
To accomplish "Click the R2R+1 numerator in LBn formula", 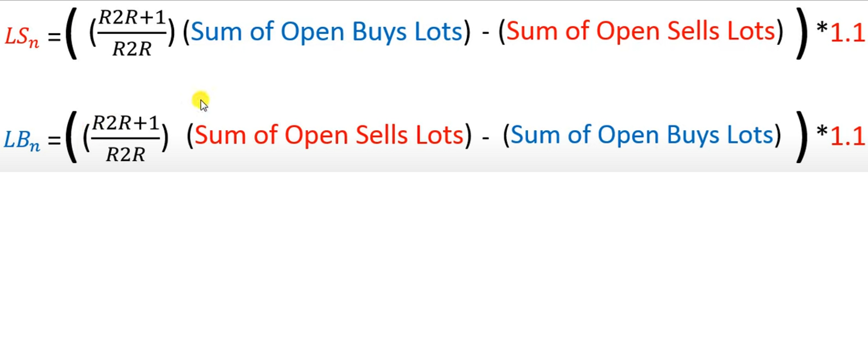I will point(126,123).
